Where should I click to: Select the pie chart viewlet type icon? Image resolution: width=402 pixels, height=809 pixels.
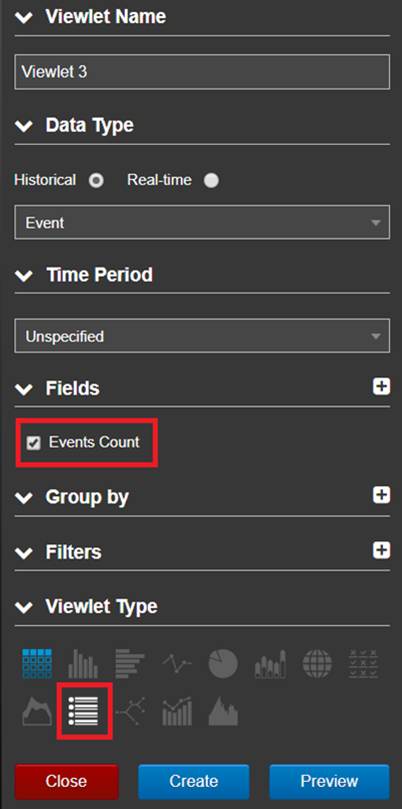coord(223,664)
